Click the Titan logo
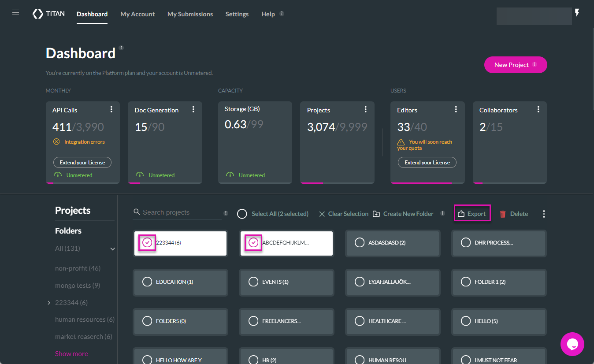The image size is (594, 364). tap(48, 14)
